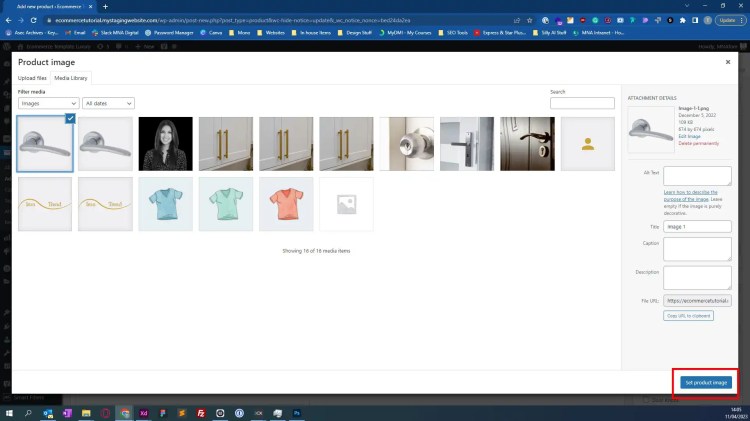
Task: Open the Slack MNA Digital bookmark
Action: (x=115, y=33)
